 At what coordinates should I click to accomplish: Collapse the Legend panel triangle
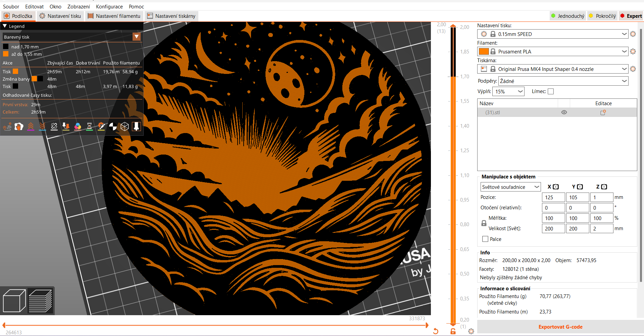pyautogui.click(x=5, y=26)
